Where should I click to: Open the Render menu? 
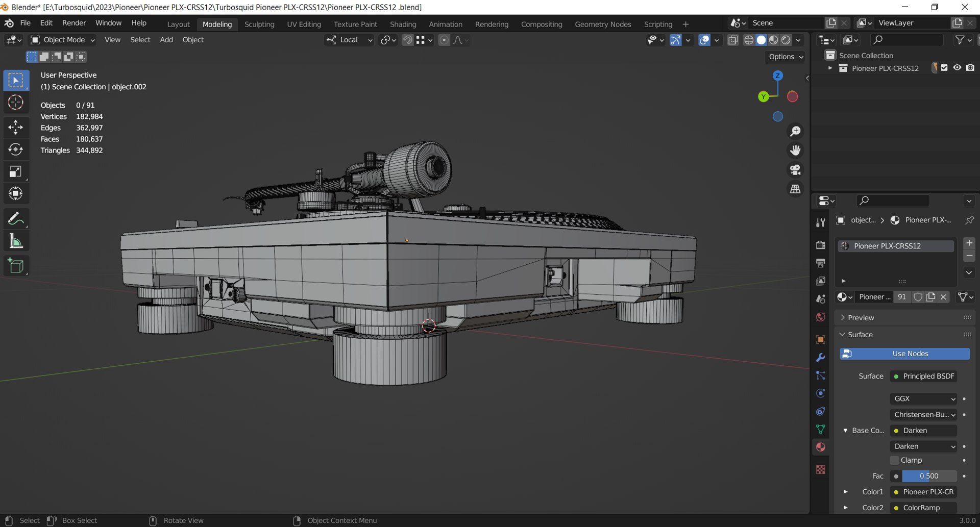(x=74, y=23)
